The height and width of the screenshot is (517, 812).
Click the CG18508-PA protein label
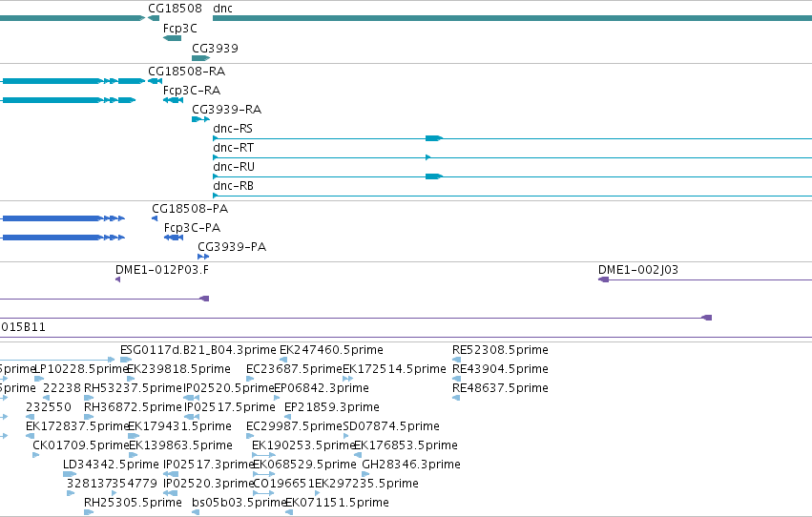[190, 209]
